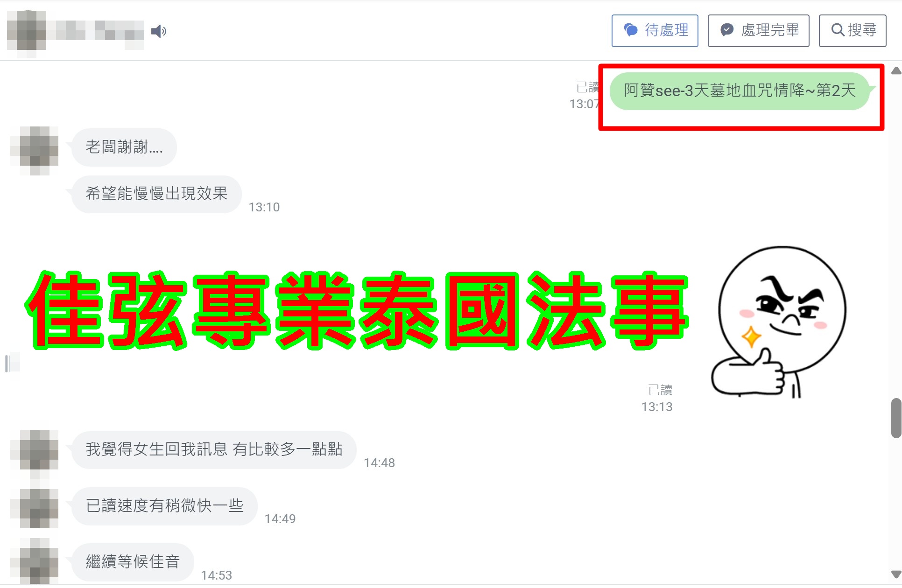Image resolution: width=902 pixels, height=588 pixels.
Task: Click the blue chat bubble icon in 待處理
Action: pos(631,30)
